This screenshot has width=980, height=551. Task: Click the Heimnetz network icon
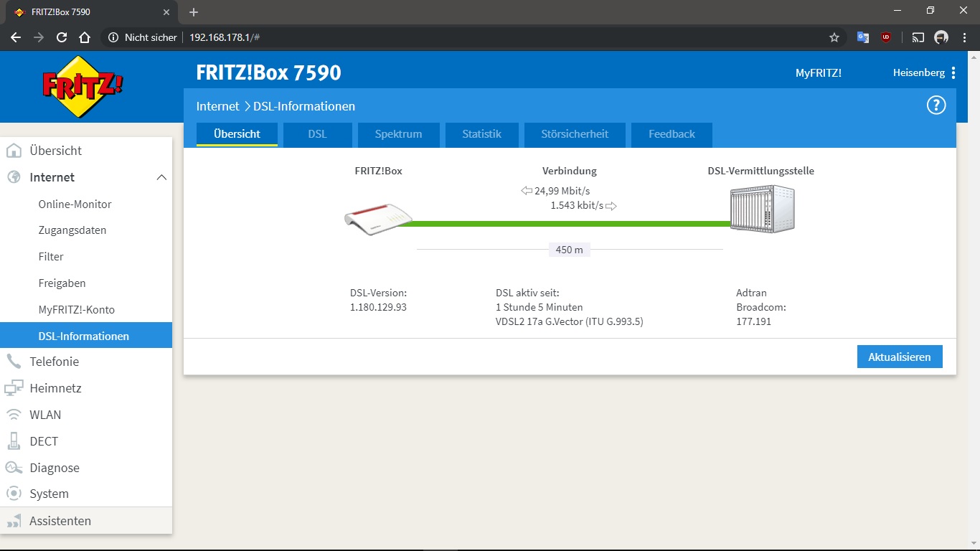(13, 388)
